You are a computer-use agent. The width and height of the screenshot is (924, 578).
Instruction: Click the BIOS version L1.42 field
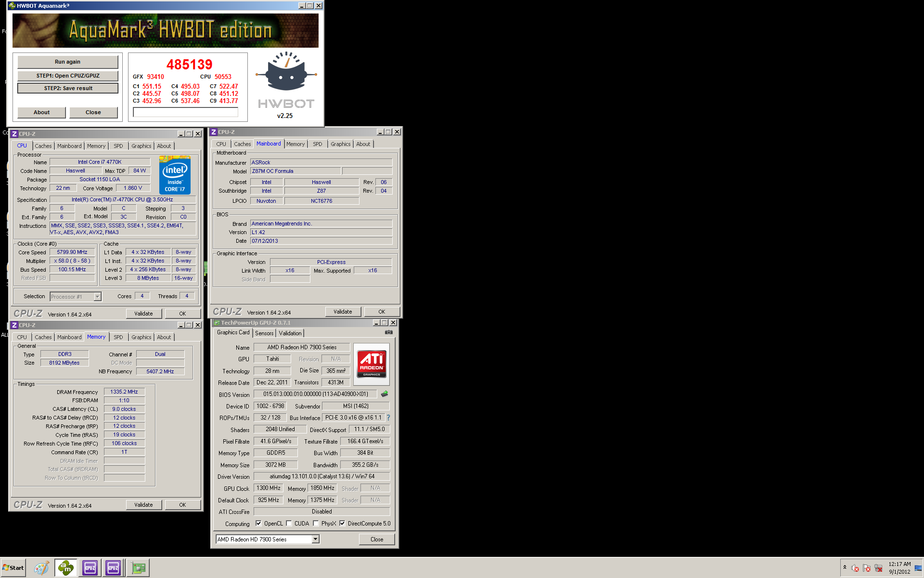(x=321, y=232)
